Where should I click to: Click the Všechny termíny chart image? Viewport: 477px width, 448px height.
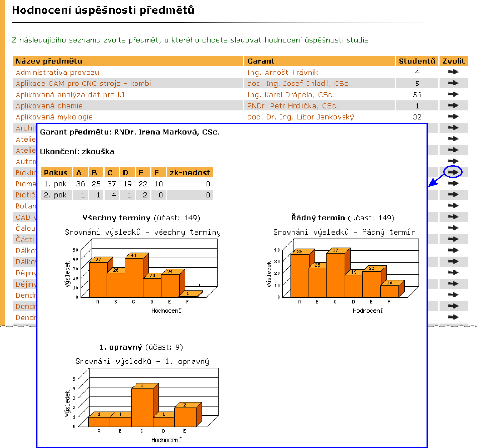coord(143,271)
